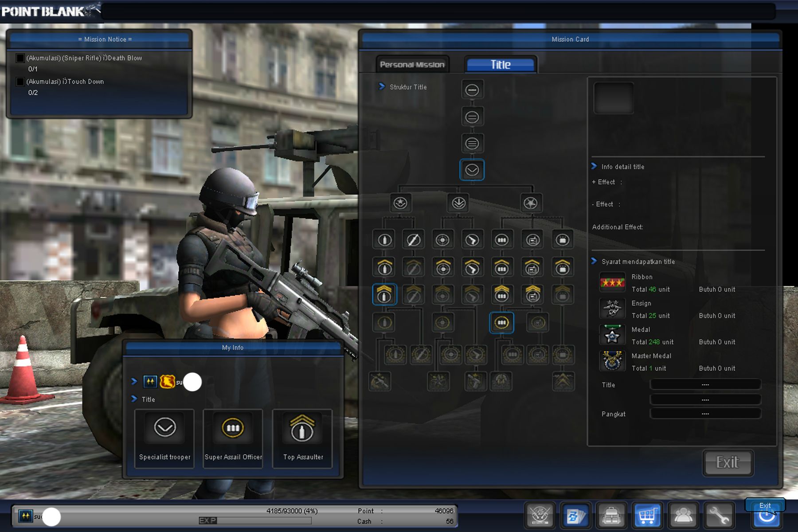This screenshot has height=532, width=798.
Task: Click the Cash value 56
Action: click(450, 521)
